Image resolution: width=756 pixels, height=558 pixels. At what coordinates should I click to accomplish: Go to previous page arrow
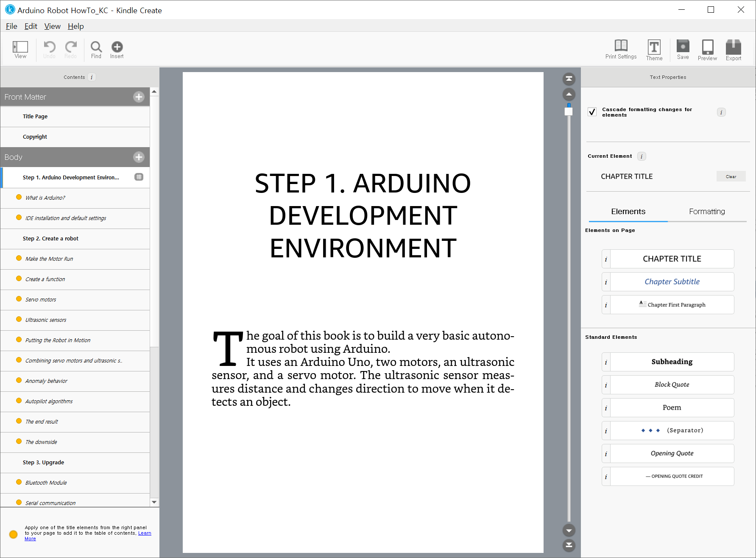(569, 94)
